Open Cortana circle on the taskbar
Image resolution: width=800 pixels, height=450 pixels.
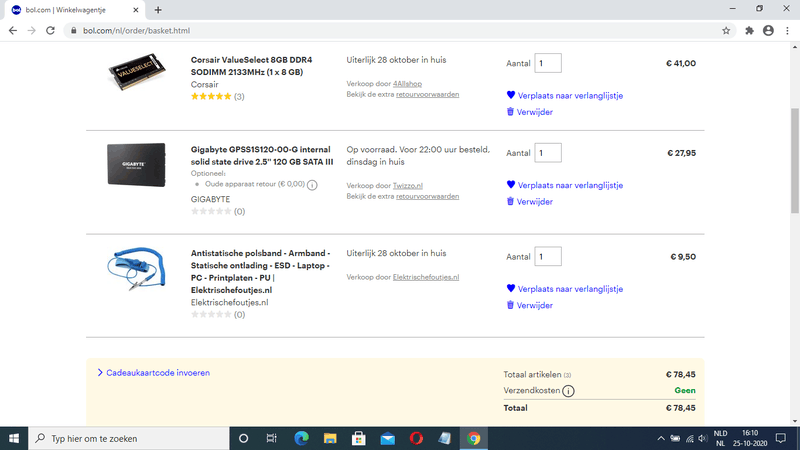pyautogui.click(x=243, y=438)
